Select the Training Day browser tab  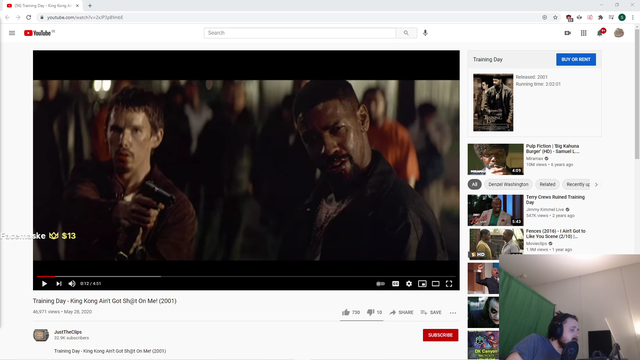pyautogui.click(x=42, y=6)
